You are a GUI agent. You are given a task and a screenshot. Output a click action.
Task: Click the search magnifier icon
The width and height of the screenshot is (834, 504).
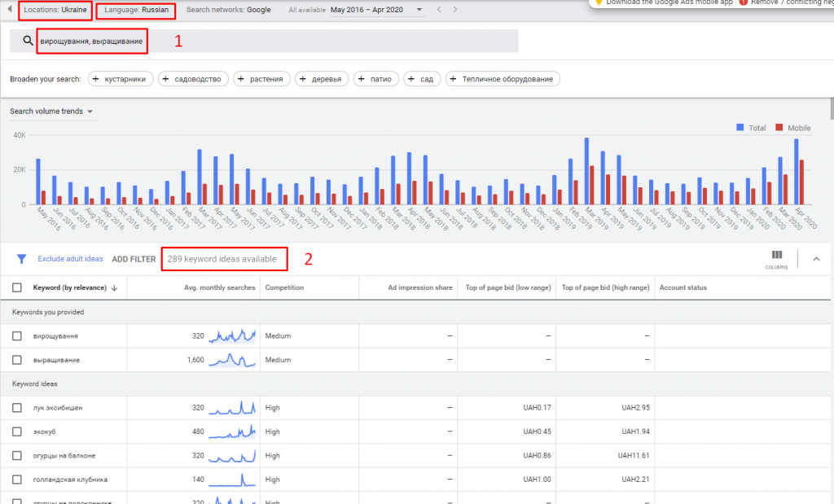click(29, 41)
